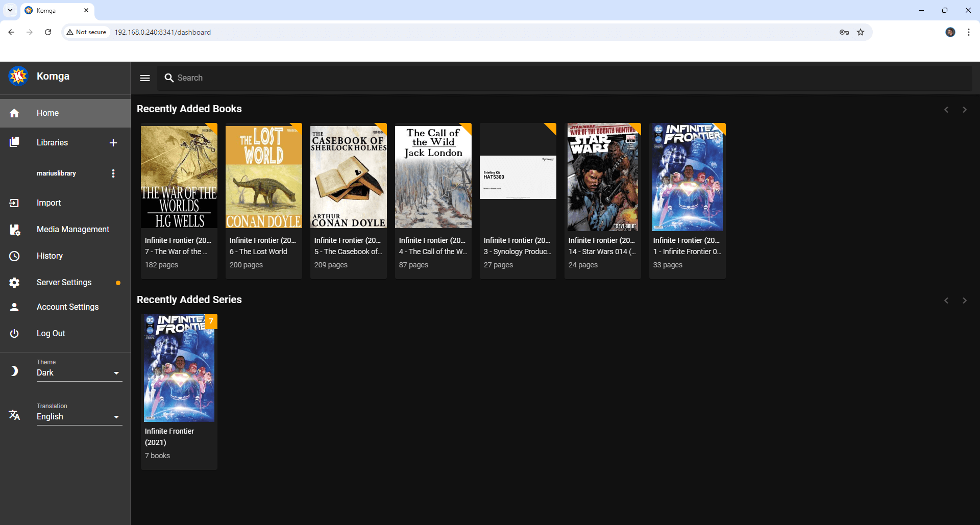Image resolution: width=980 pixels, height=525 pixels.
Task: Click '14 - Star Wars 014' title text
Action: [x=602, y=252]
